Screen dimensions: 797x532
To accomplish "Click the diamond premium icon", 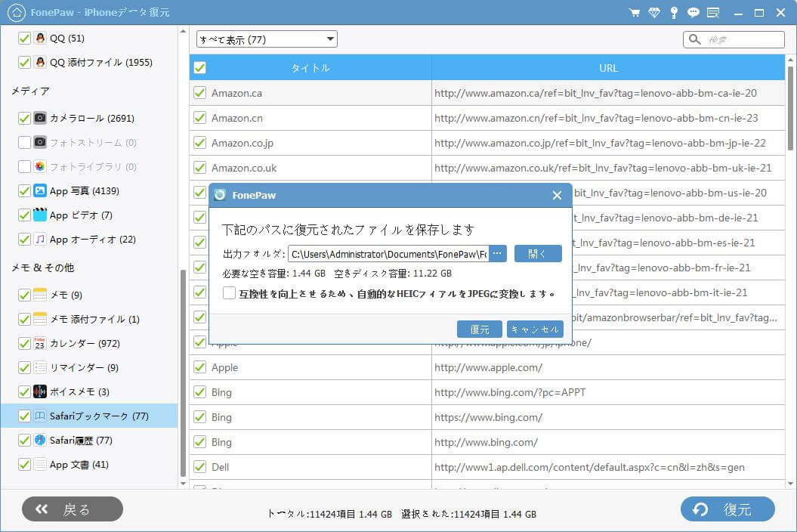I will click(654, 13).
